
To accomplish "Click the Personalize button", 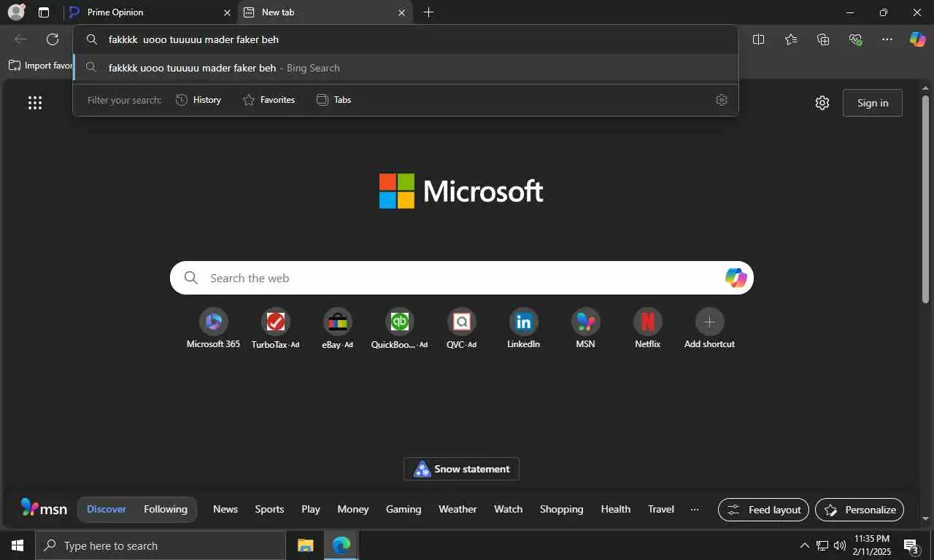I will [x=860, y=510].
